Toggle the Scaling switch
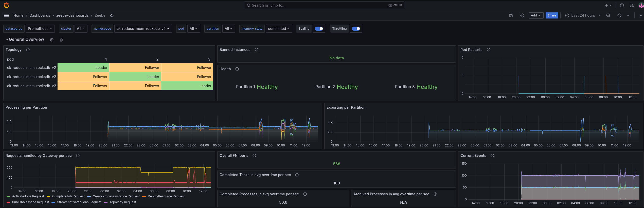The width and height of the screenshot is (644, 208). click(319, 29)
